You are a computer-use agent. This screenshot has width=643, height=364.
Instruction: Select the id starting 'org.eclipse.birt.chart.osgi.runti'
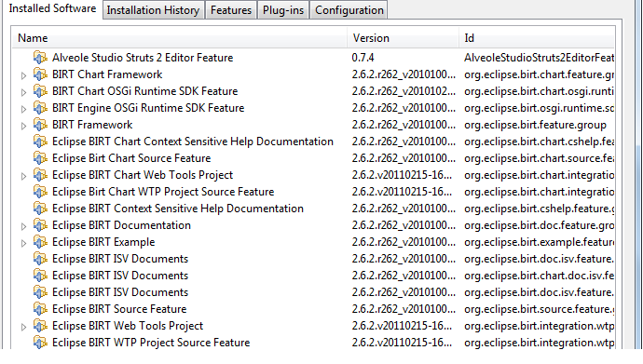coord(539,91)
